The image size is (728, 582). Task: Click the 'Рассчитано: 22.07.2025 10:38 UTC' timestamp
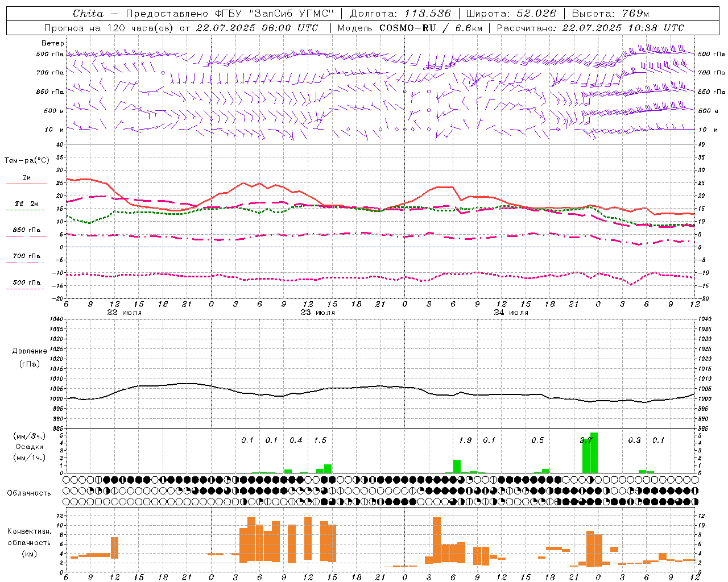tap(591, 28)
